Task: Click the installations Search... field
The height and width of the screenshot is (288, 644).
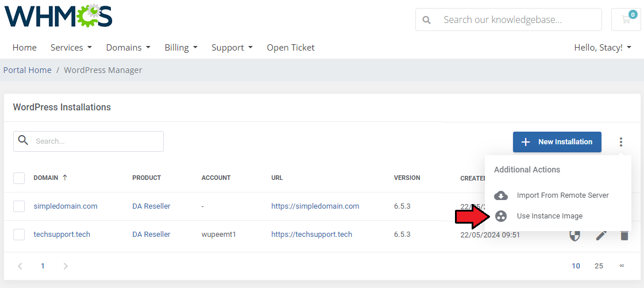Action: [x=88, y=141]
